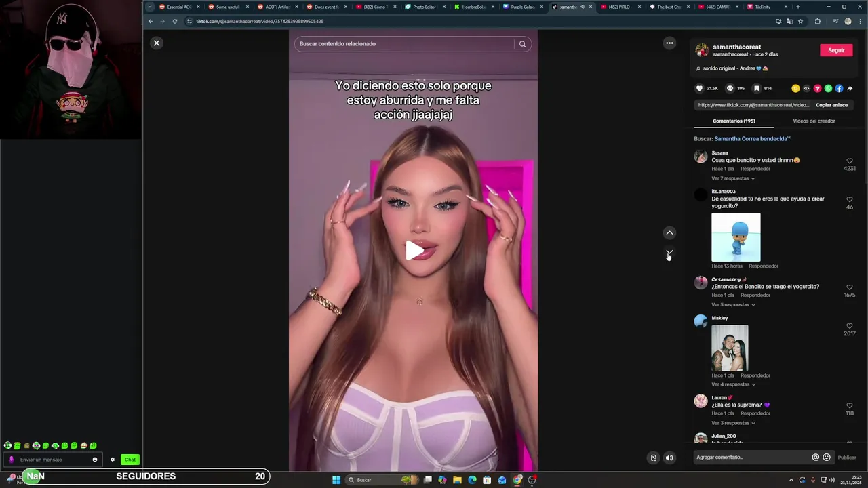Expand 'Ver 4 respuestas' under Makley
Image resolution: width=868 pixels, height=488 pixels.
coord(732,384)
